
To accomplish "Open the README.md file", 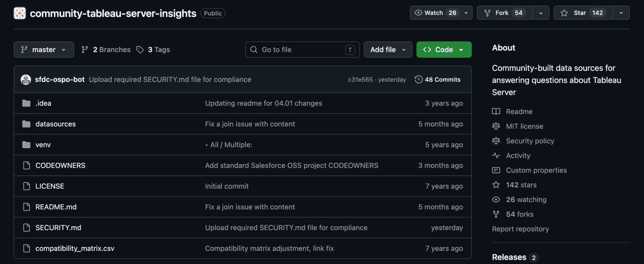I will tap(56, 207).
